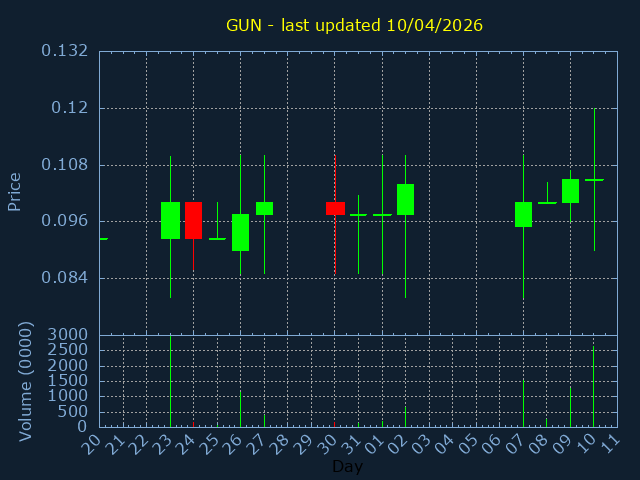
Task: Click the Day x-axis title
Action: tap(347, 467)
